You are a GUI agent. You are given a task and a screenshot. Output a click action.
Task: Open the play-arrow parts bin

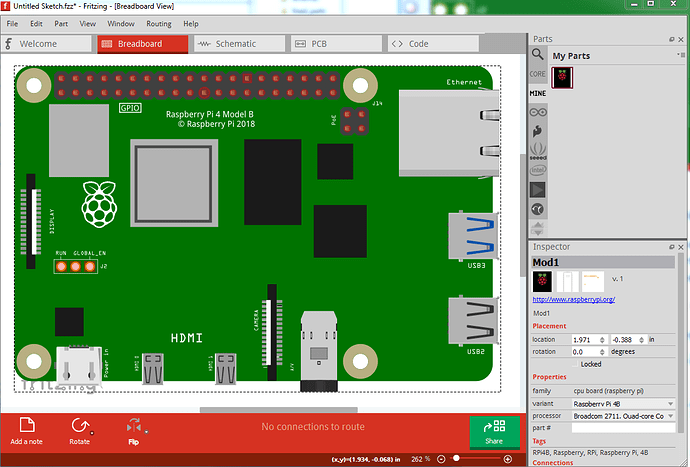[x=537, y=190]
